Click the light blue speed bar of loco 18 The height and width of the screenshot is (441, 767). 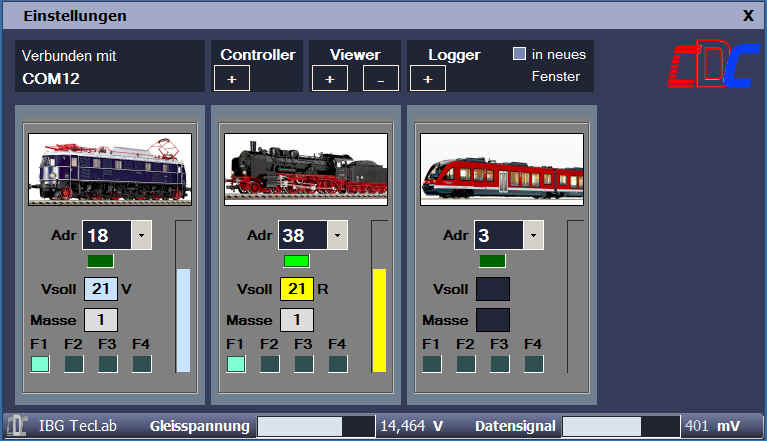183,320
